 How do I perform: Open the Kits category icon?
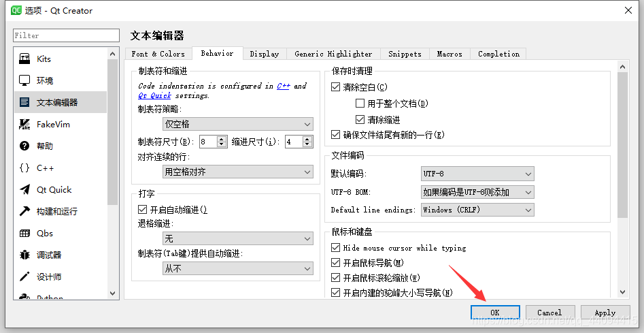(24, 59)
